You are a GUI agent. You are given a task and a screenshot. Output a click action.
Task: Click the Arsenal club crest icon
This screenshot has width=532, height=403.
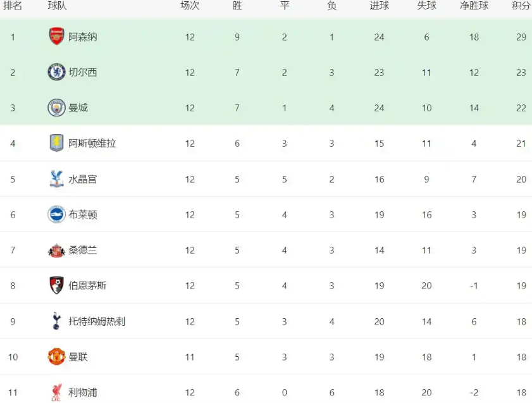(x=57, y=37)
